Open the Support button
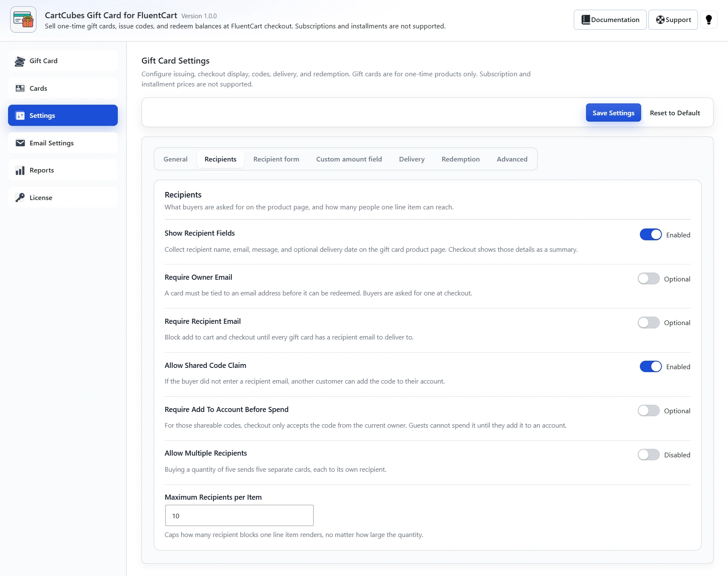Image resolution: width=728 pixels, height=576 pixels. pos(673,19)
